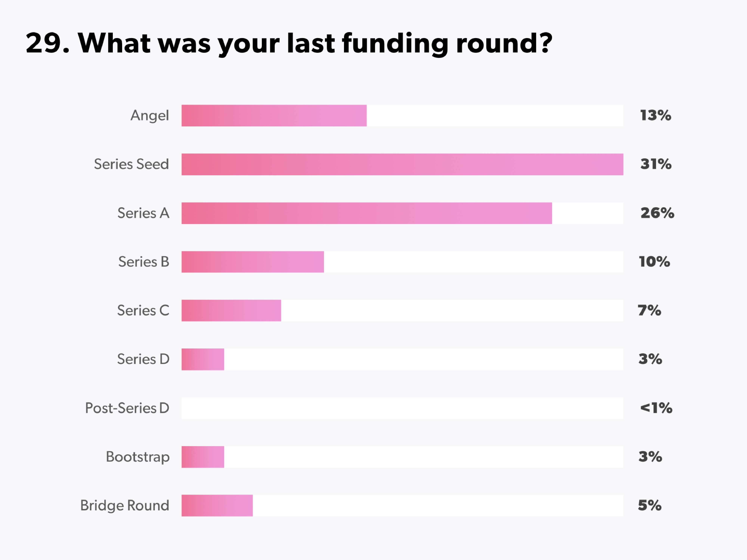Viewport: 747px width, 560px height.
Task: Click the pink Angel bar
Action: click(x=274, y=116)
